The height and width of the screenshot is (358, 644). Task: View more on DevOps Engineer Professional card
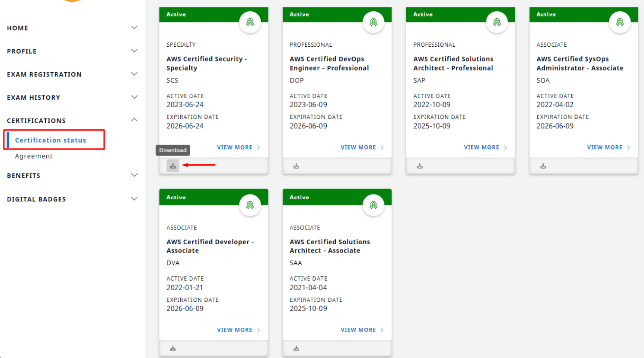coord(362,147)
